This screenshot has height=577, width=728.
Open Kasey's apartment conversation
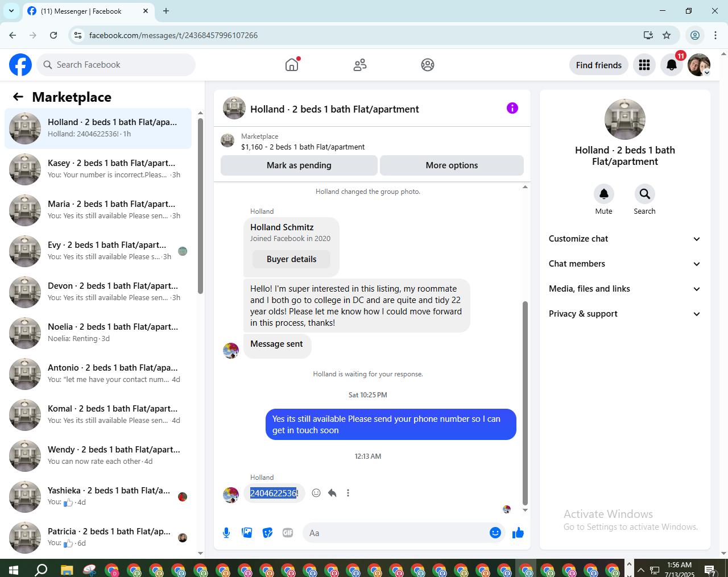tap(98, 169)
